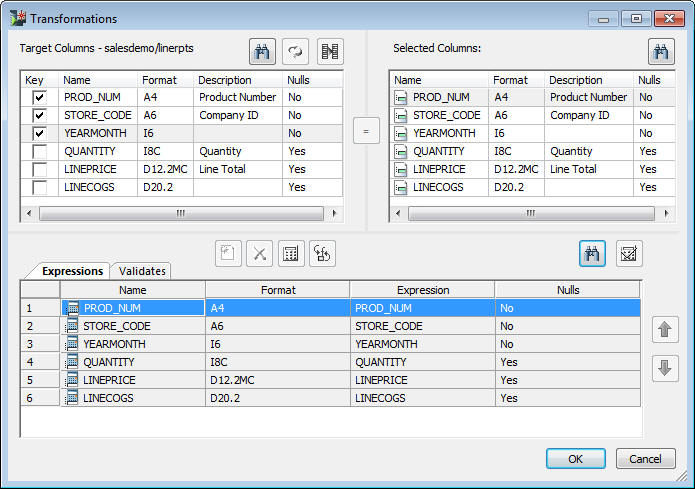
Task: Click the delete X icon above the expressions grid
Action: coord(260,254)
